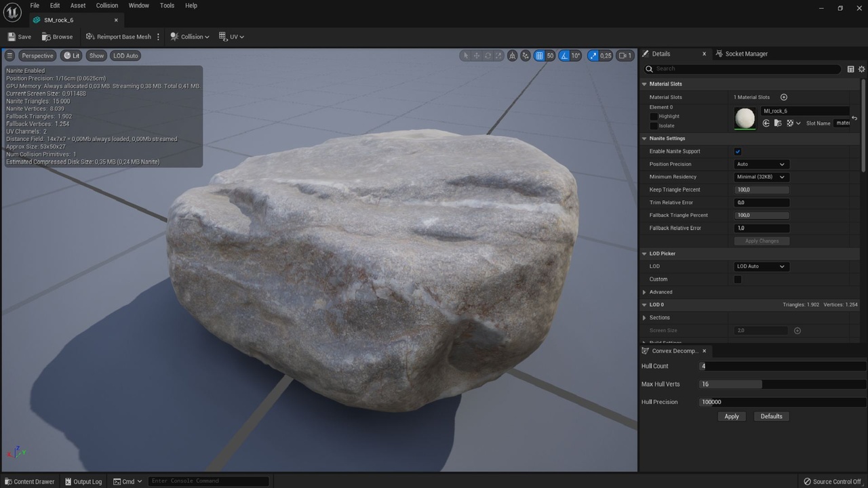Open the UV dropdown menu
868x488 pixels.
[232, 37]
